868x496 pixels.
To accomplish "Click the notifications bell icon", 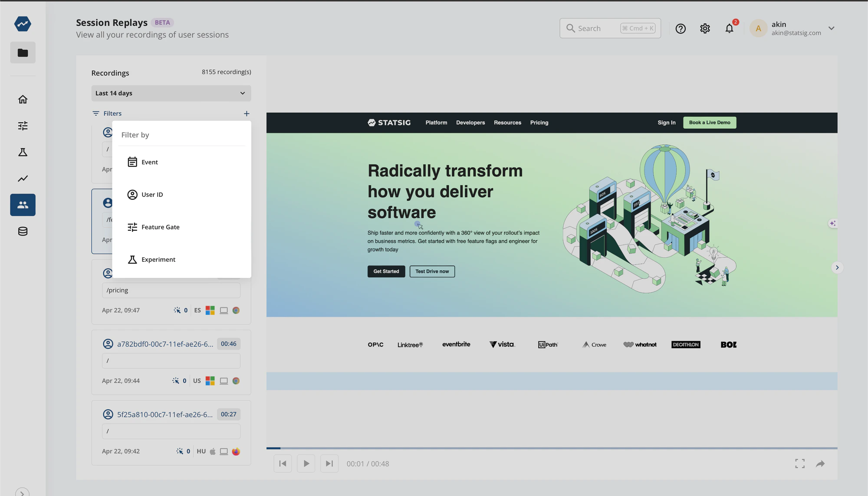I will tap(729, 29).
